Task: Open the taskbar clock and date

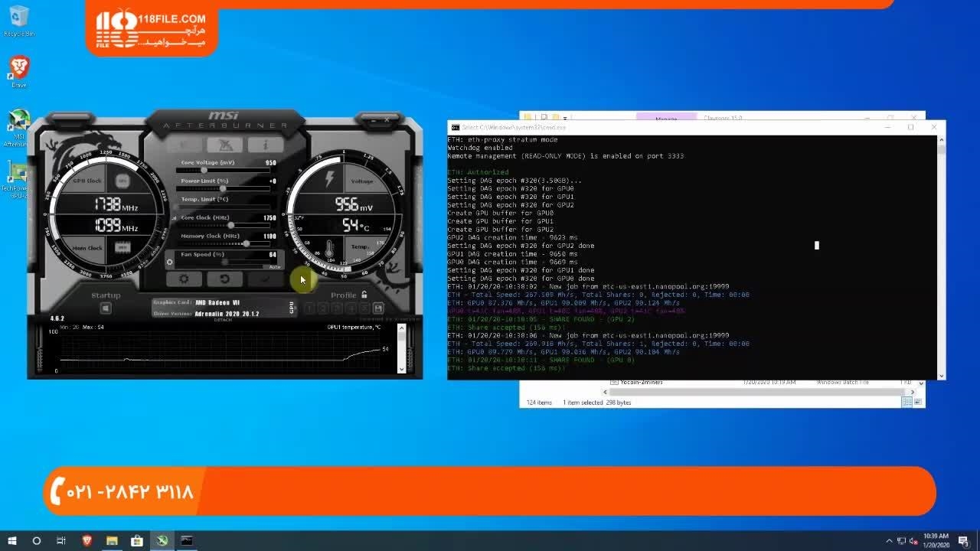Action: (x=936, y=540)
